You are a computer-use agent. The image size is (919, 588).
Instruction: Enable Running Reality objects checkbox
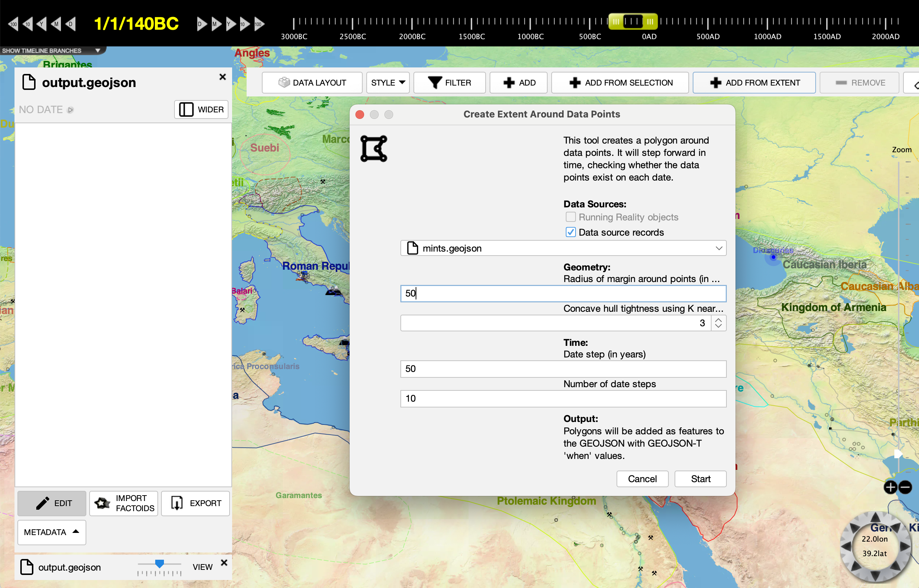click(570, 217)
